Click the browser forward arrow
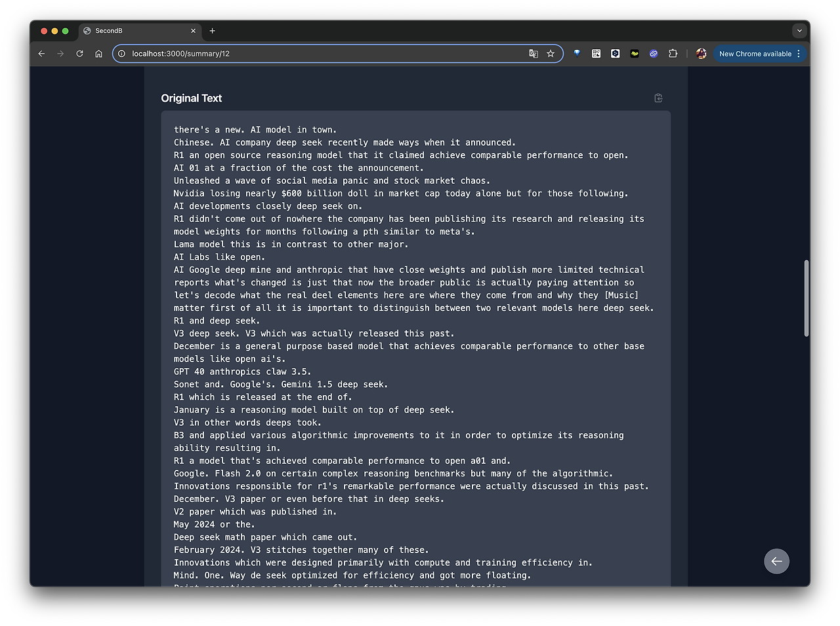This screenshot has height=626, width=840. (x=60, y=54)
